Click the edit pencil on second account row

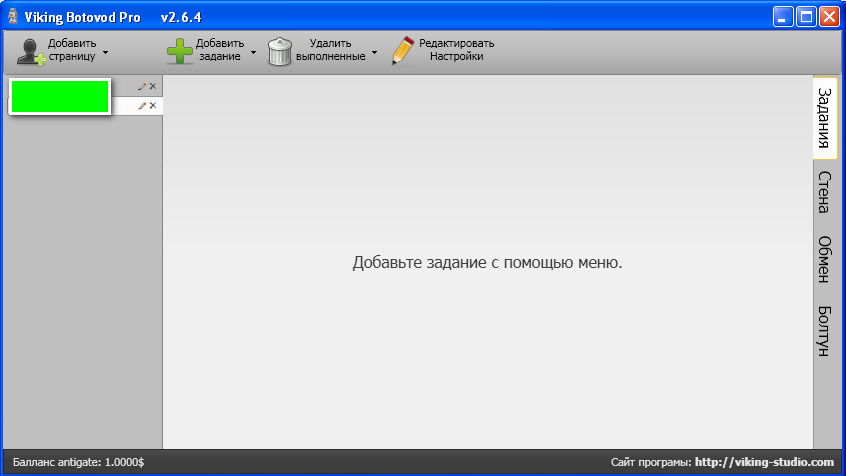point(142,105)
